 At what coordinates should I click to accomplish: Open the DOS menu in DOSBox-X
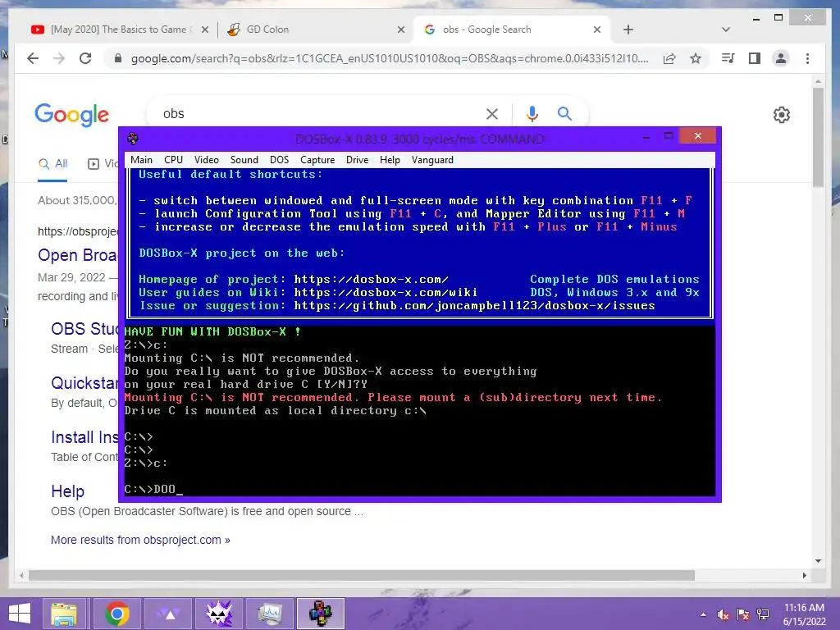click(279, 160)
